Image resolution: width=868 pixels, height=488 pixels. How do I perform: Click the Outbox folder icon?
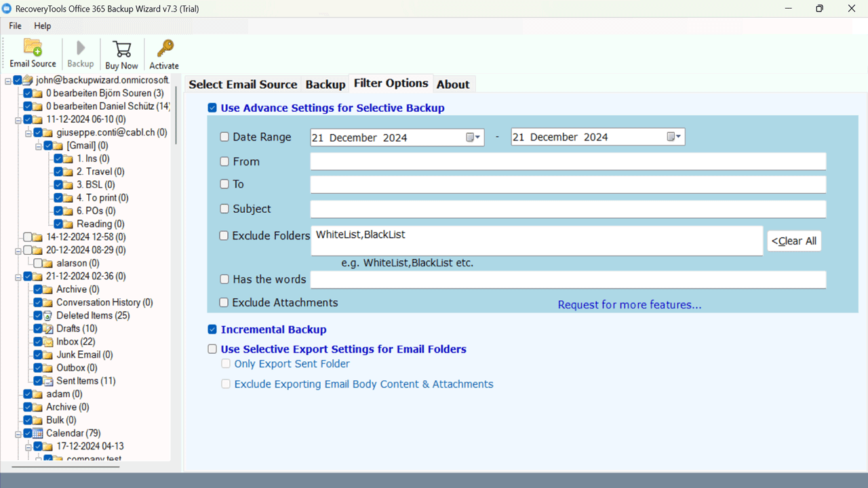[48, 368]
